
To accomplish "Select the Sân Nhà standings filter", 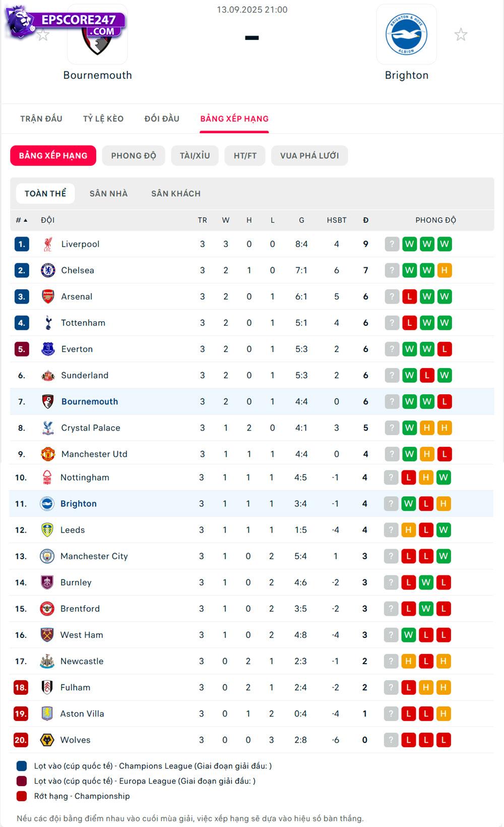I will (x=108, y=194).
